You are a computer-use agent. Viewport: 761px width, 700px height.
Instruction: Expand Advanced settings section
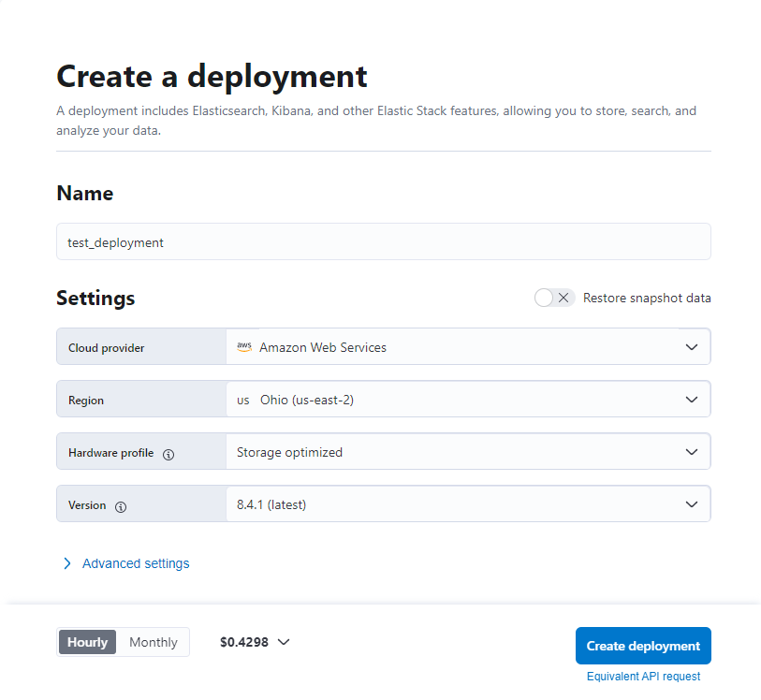(136, 563)
